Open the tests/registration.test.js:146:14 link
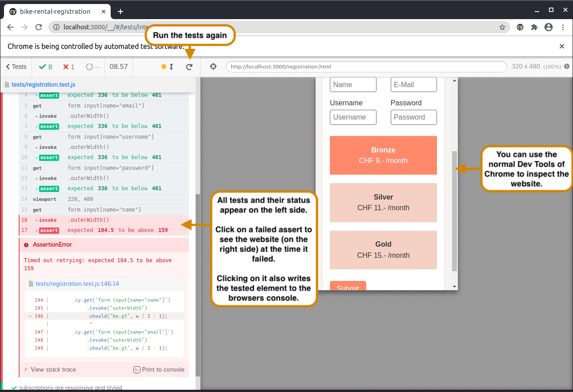The image size is (573, 392). coord(77,284)
